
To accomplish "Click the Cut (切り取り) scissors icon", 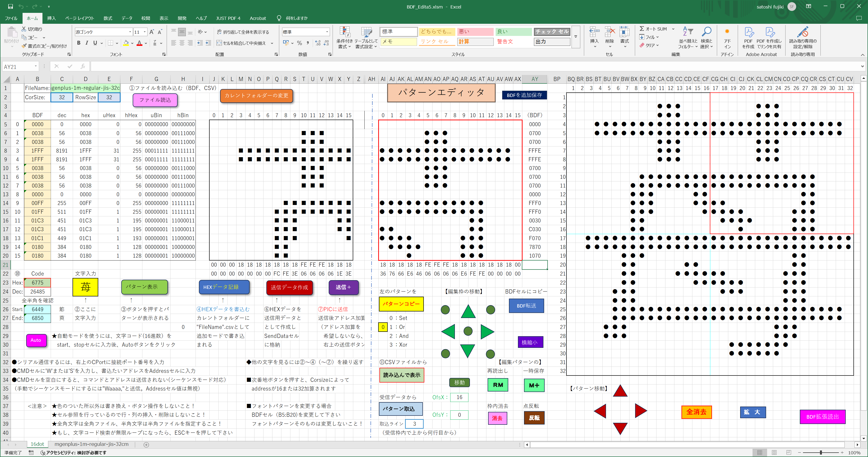I will (x=24, y=29).
